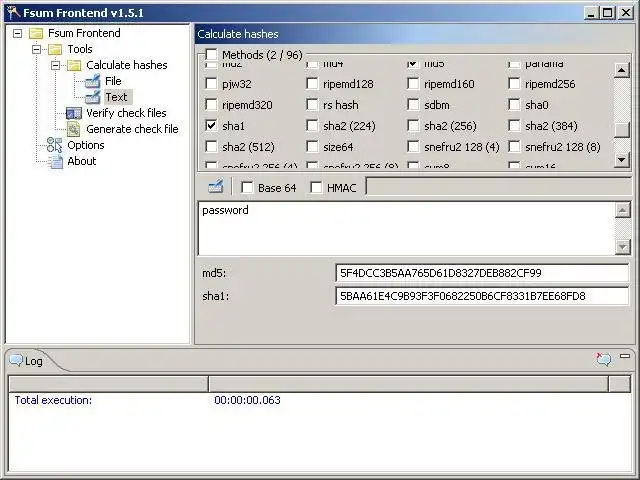Click the Verify check files icon
The image size is (640, 480).
coord(74,113)
